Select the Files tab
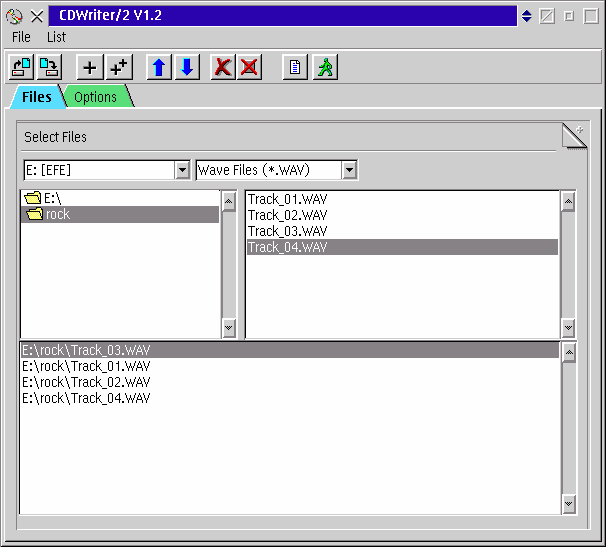Screen dimensions: 606x547 37,97
